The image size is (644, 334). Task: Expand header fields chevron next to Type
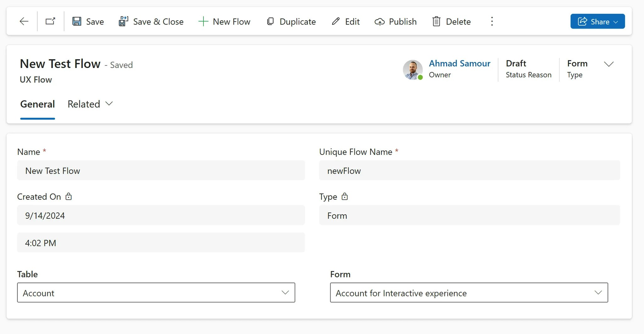pyautogui.click(x=609, y=64)
